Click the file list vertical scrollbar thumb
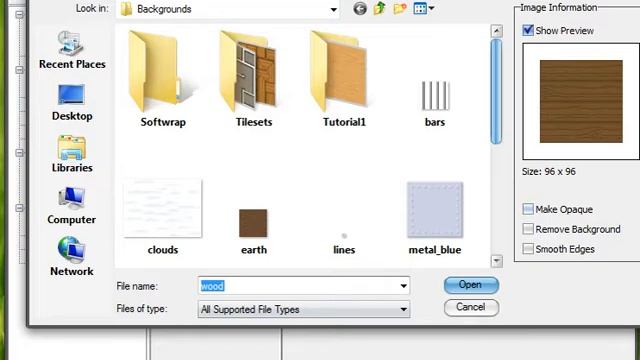640x360 pixels. pos(496,91)
